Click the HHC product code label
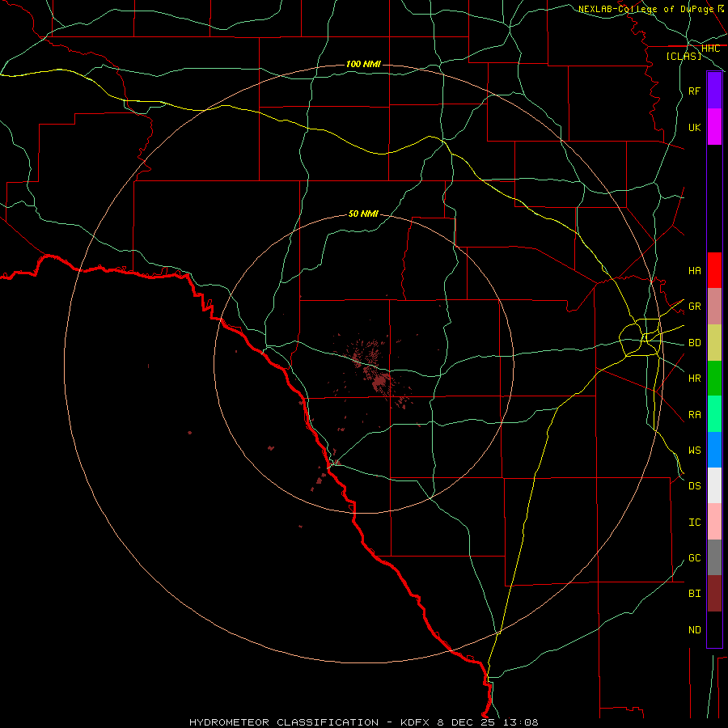 tap(711, 49)
